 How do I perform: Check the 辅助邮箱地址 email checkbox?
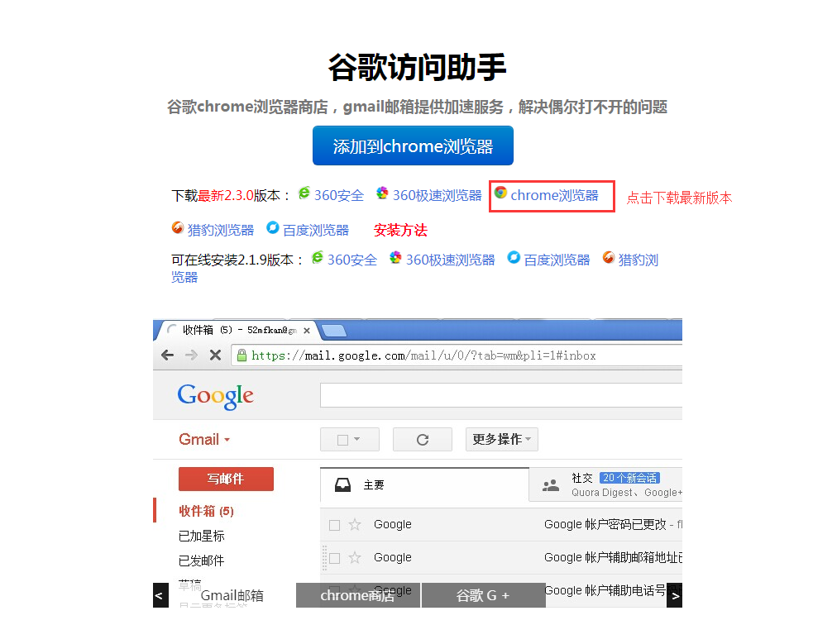pos(334,558)
